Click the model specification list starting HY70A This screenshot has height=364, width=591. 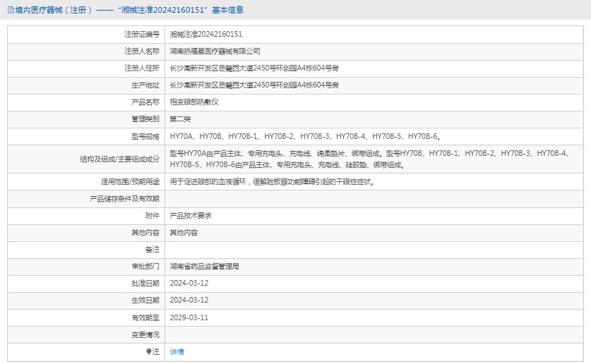[306, 136]
